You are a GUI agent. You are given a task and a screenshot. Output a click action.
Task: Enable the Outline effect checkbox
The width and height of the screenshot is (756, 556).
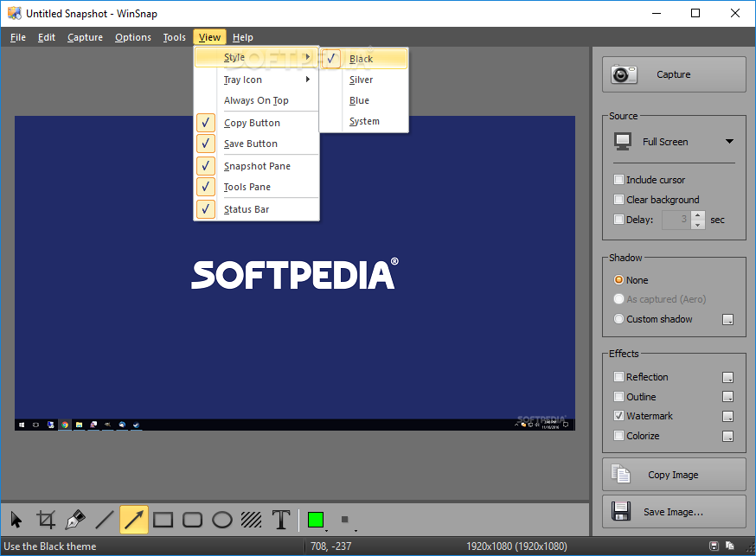(618, 397)
